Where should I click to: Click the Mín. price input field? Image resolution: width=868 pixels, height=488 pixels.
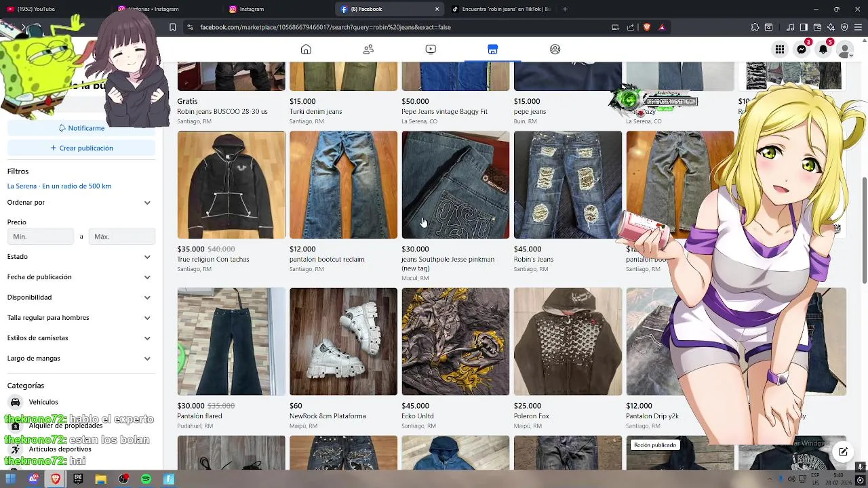41,237
